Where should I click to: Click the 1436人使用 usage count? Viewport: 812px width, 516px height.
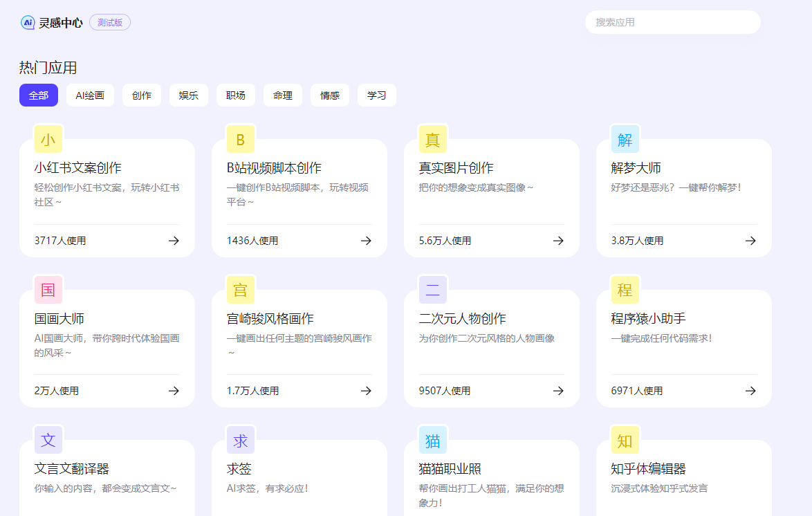click(252, 241)
